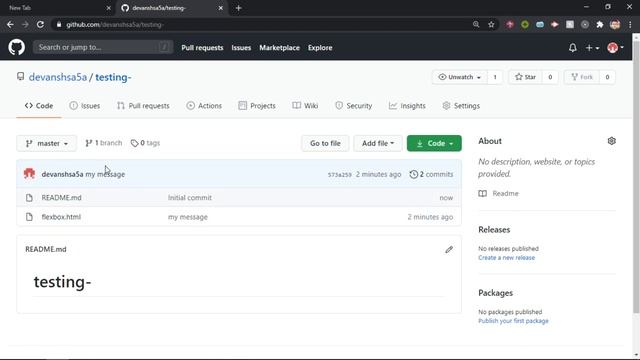The width and height of the screenshot is (640, 360).
Task: Open the Projects tab
Action: (257, 106)
